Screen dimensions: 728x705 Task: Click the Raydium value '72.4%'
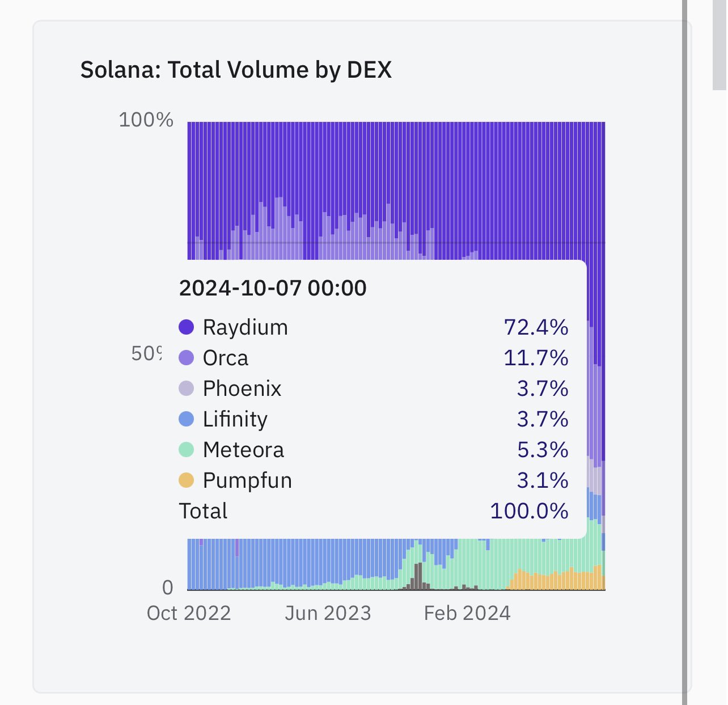tap(536, 328)
